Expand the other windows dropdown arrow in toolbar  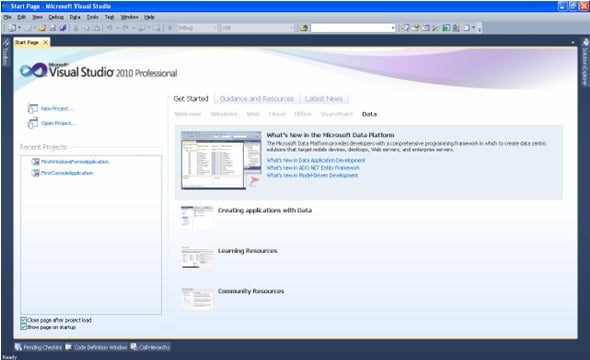[x=474, y=27]
